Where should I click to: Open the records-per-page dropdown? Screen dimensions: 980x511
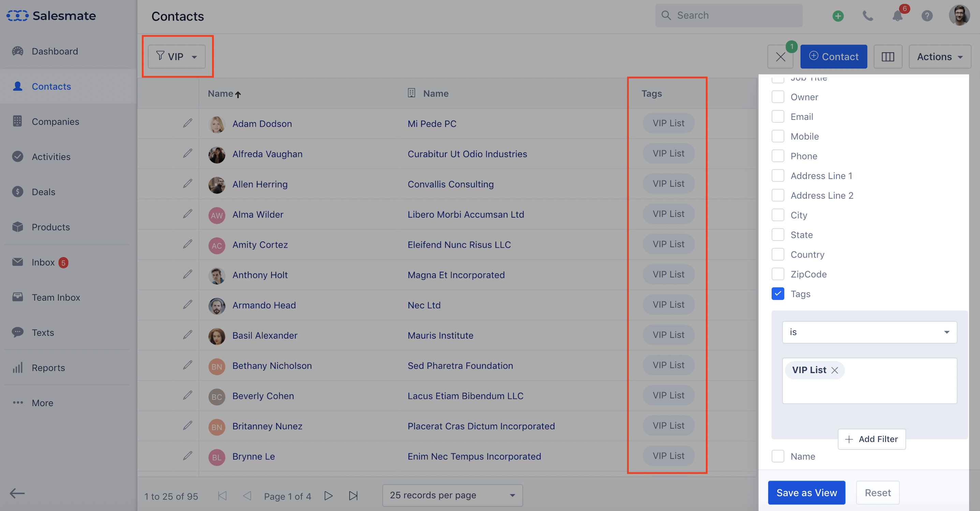[x=452, y=495]
